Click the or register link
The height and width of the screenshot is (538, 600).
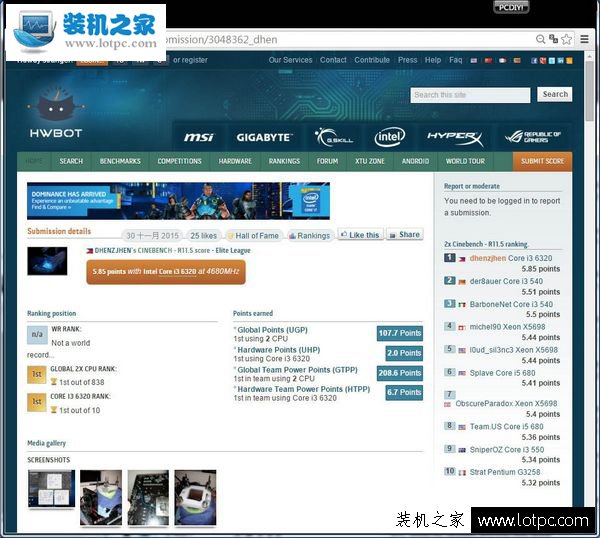(x=190, y=60)
